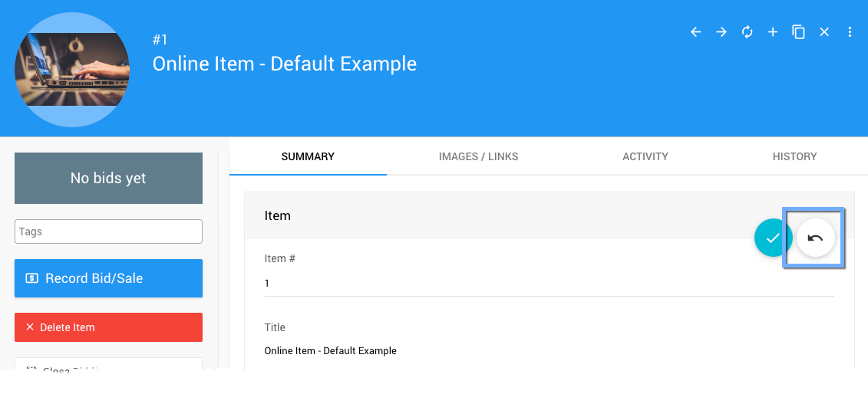This screenshot has width=868, height=394.
Task: Click into the Tags input field
Action: coord(108,231)
